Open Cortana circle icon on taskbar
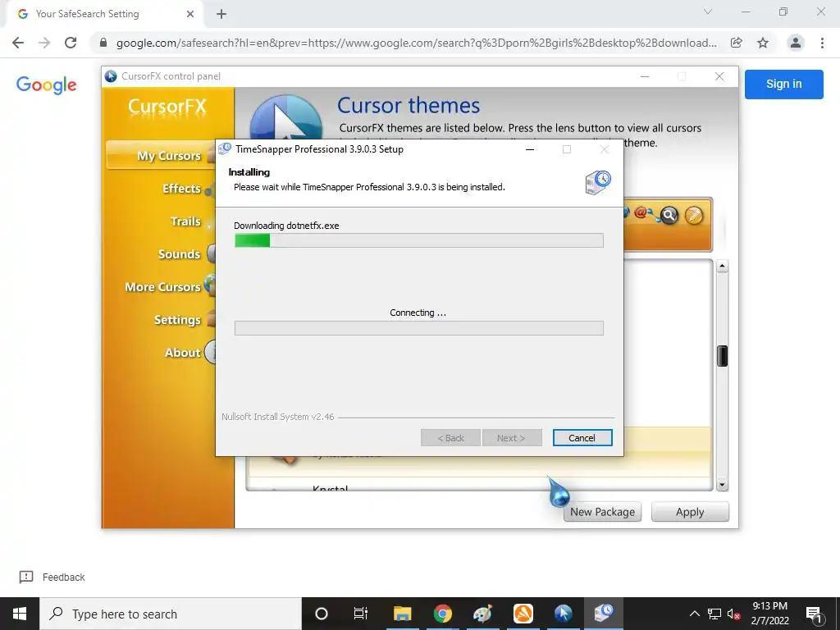The image size is (840, 630). 322,614
